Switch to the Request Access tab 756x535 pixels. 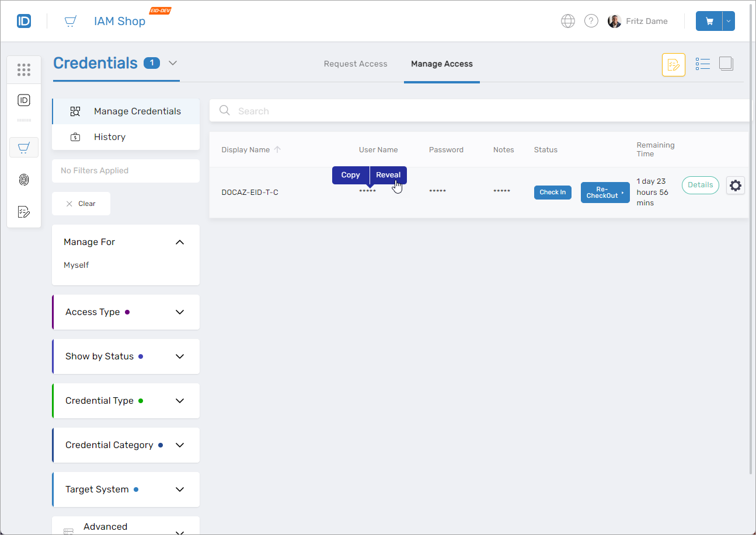[x=356, y=64]
